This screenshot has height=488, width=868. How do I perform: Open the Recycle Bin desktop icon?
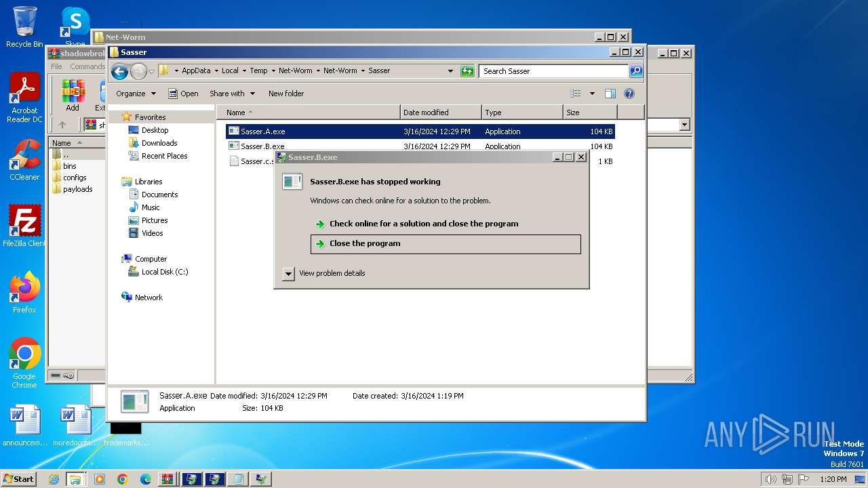click(x=24, y=27)
